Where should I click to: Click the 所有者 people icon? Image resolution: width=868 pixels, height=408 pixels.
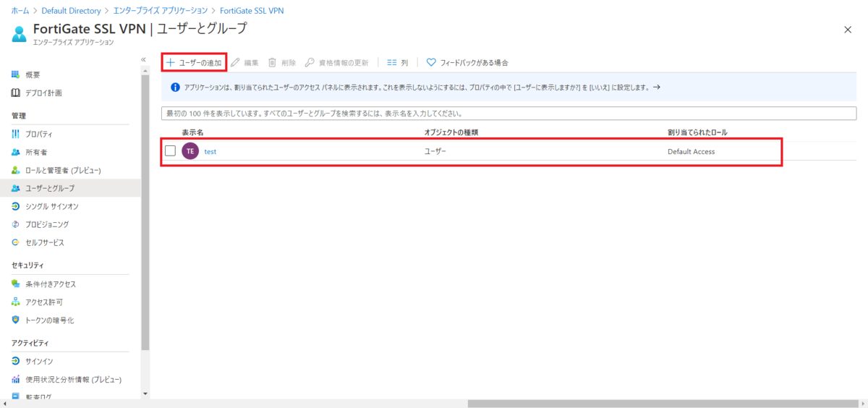point(16,153)
